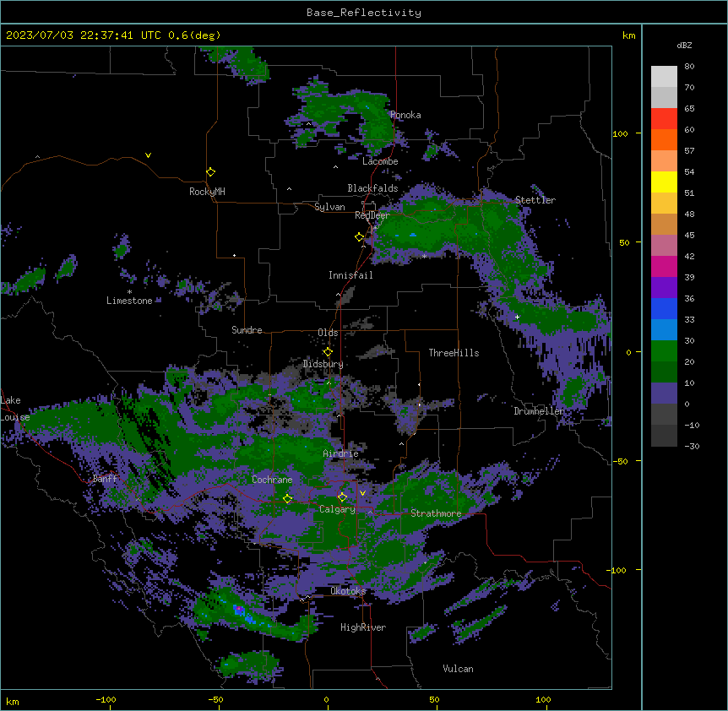Click the RockyMH label
The height and width of the screenshot is (711, 728).
pos(207,192)
